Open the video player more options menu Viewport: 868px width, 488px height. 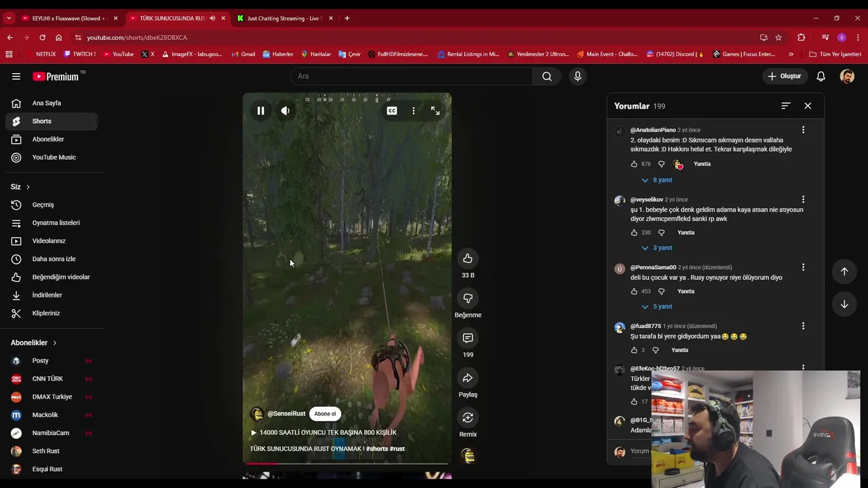click(414, 110)
